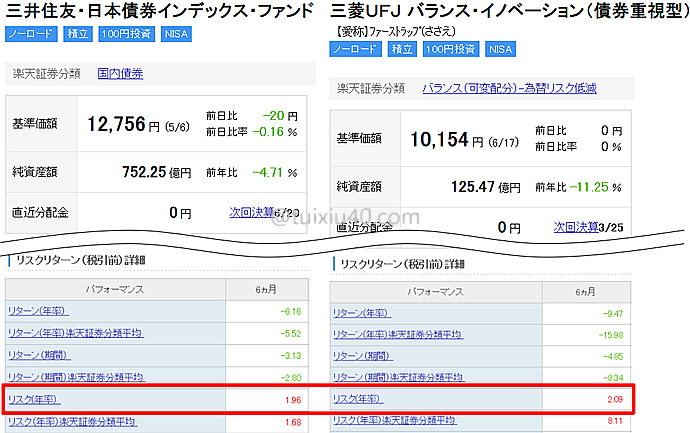Select the 1.68 category average risk value
This screenshot has width=690, height=433.
click(x=293, y=422)
